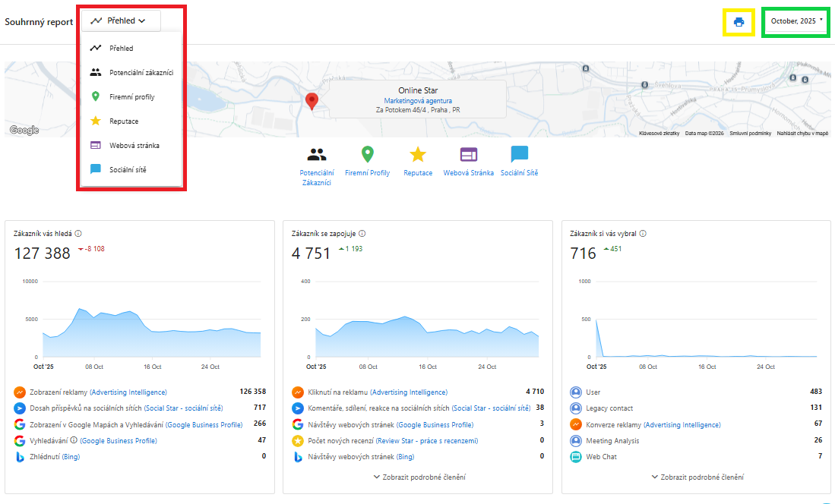Click Bing icon beside Návštěvy webových stránek
Viewport: 835px width, 504px height.
tap(298, 457)
